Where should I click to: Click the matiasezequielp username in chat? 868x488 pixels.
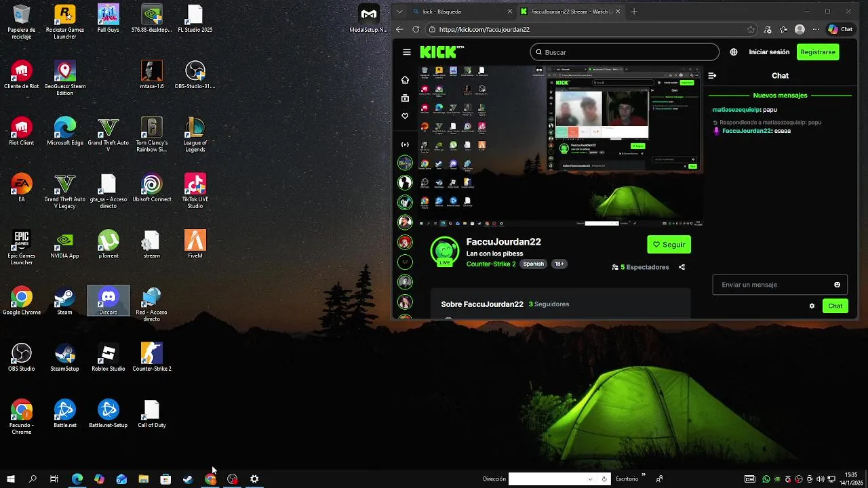point(735,110)
